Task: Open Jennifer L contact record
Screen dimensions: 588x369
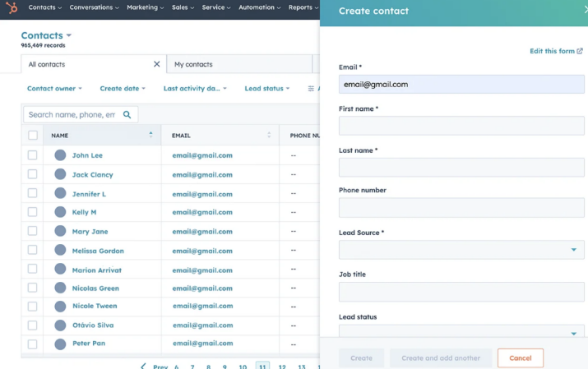Action: click(x=89, y=194)
